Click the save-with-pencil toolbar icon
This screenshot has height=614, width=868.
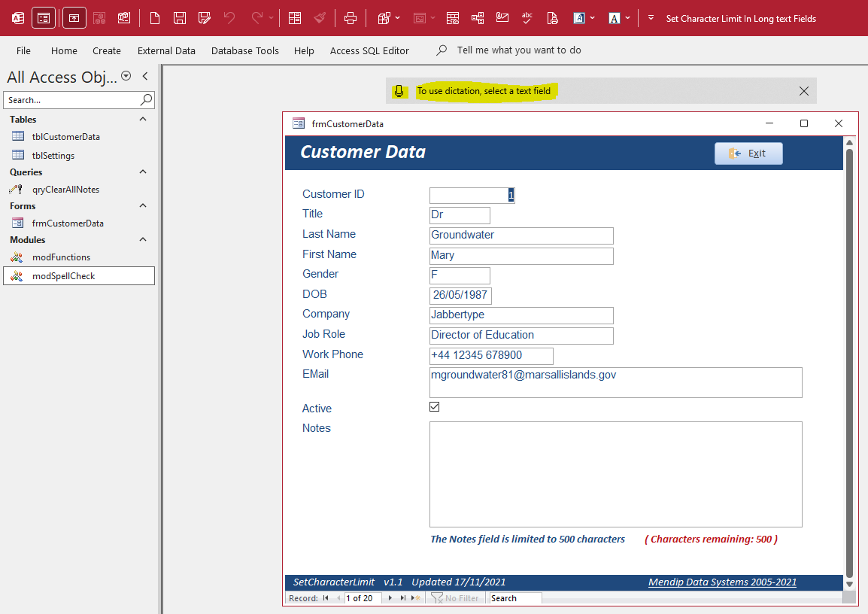[205, 18]
